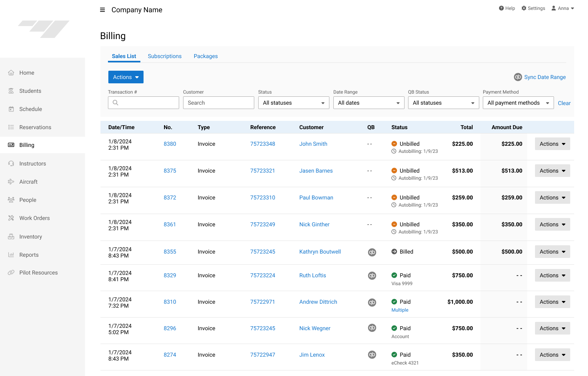
Task: Click the QuickBooks icon on Kathryn Boutwell's row
Action: 372,252
